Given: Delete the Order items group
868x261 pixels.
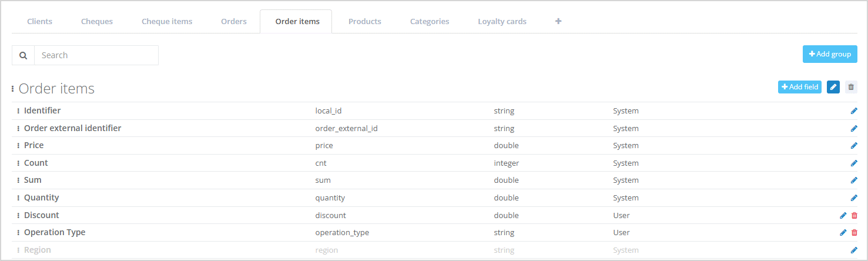Looking at the screenshot, I should pos(851,87).
